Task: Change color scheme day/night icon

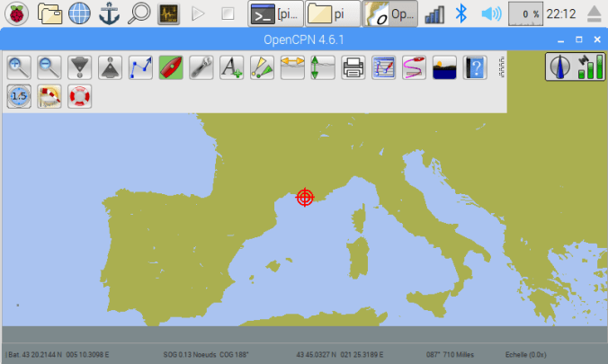Action: pyautogui.click(x=444, y=67)
